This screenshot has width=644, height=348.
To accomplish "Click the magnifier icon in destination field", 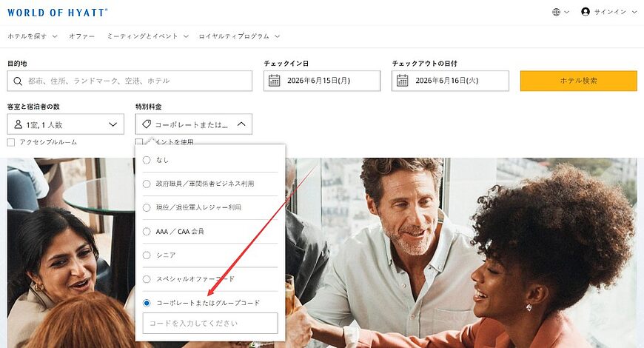I will [18, 81].
